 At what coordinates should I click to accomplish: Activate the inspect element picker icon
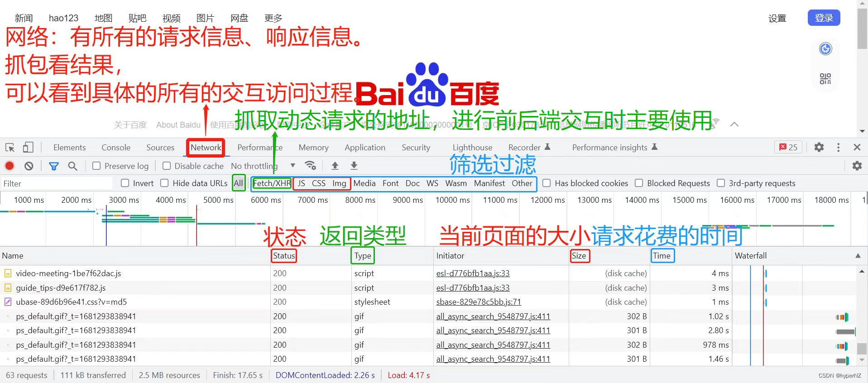point(10,147)
